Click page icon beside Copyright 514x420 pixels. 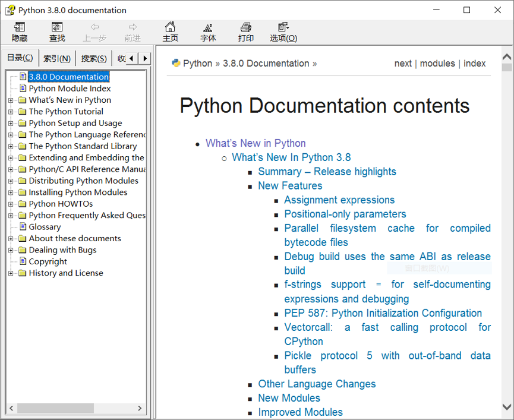(23, 261)
